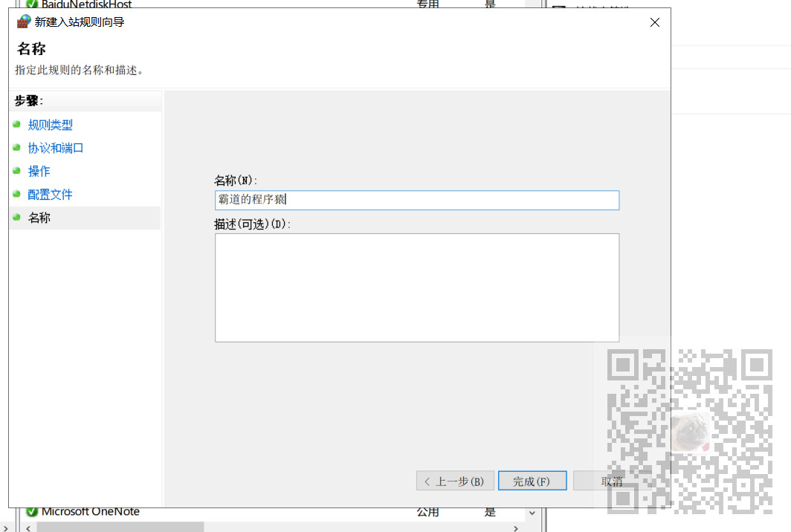Close the 新建入站规则向导 dialog
Viewport: 791px width, 532px height.
pos(655,22)
